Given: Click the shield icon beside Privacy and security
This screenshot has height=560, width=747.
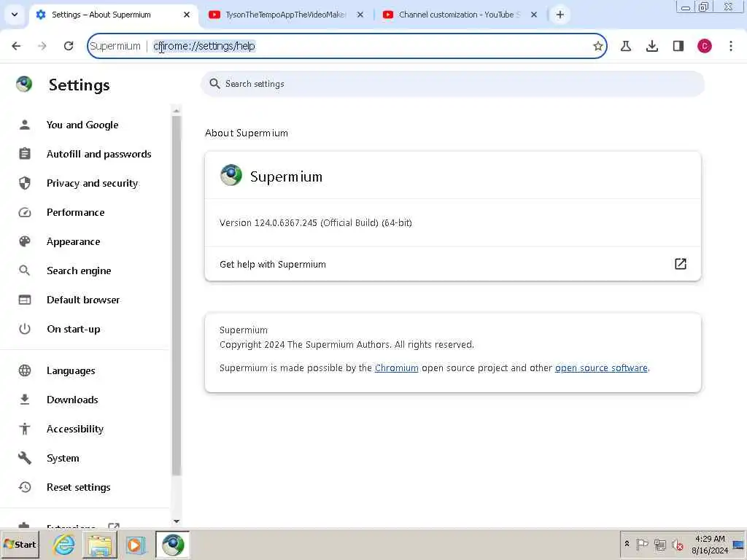Looking at the screenshot, I should [x=25, y=183].
